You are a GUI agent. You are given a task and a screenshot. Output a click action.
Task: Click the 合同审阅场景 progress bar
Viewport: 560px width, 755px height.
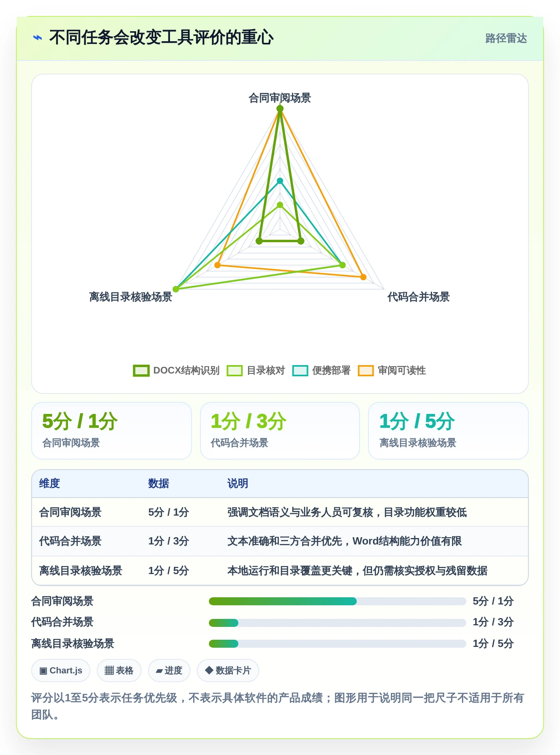[x=338, y=601]
